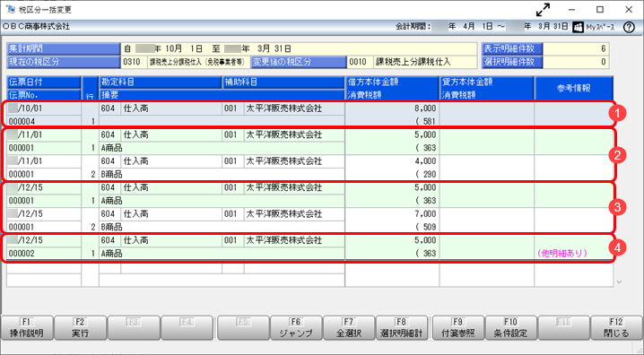
Task: Close the screen with F12 閉じる
Action: pos(616,328)
